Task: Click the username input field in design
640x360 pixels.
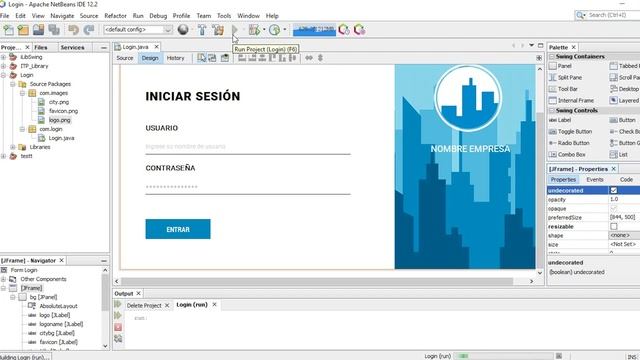Action: pyautogui.click(x=248, y=147)
